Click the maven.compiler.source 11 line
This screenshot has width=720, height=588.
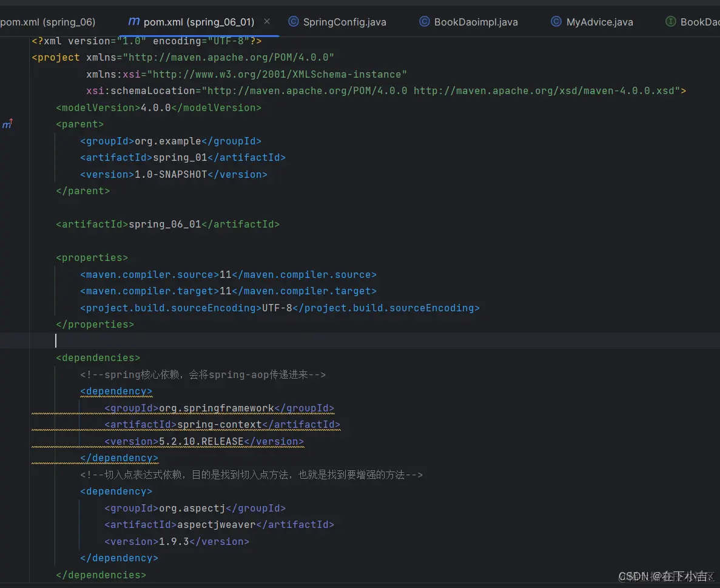click(x=228, y=275)
